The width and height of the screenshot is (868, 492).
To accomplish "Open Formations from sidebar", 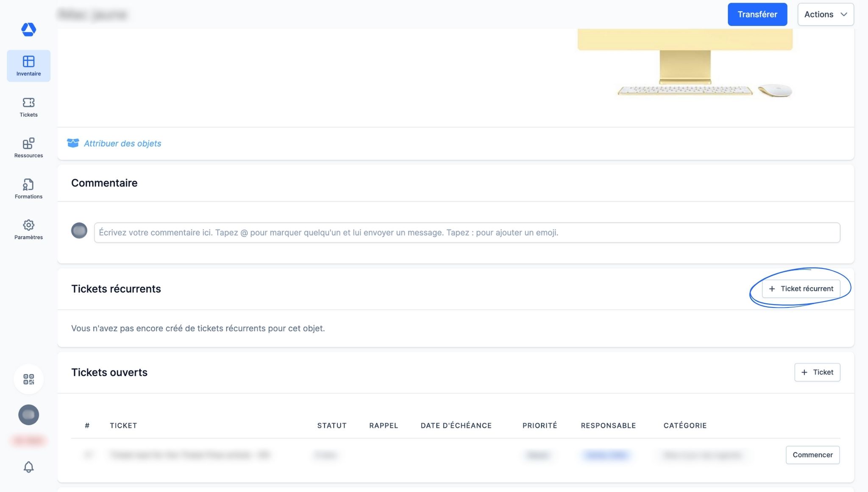I will click(28, 189).
